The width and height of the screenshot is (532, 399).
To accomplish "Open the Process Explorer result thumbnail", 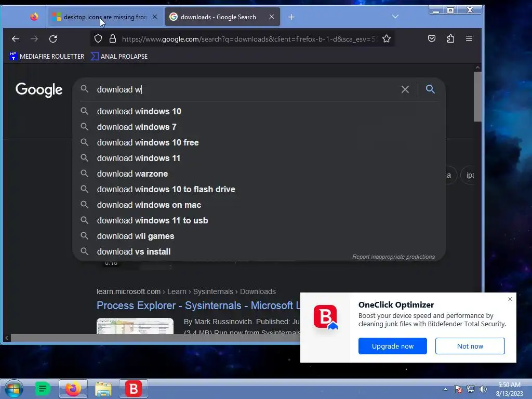I will 135,326.
